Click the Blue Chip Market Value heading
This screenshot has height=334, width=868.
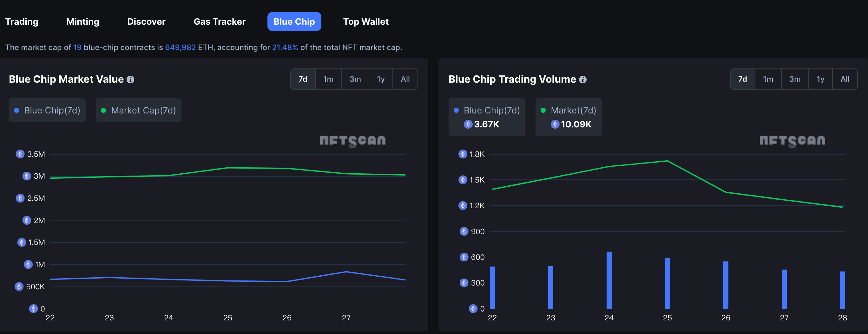(x=66, y=79)
